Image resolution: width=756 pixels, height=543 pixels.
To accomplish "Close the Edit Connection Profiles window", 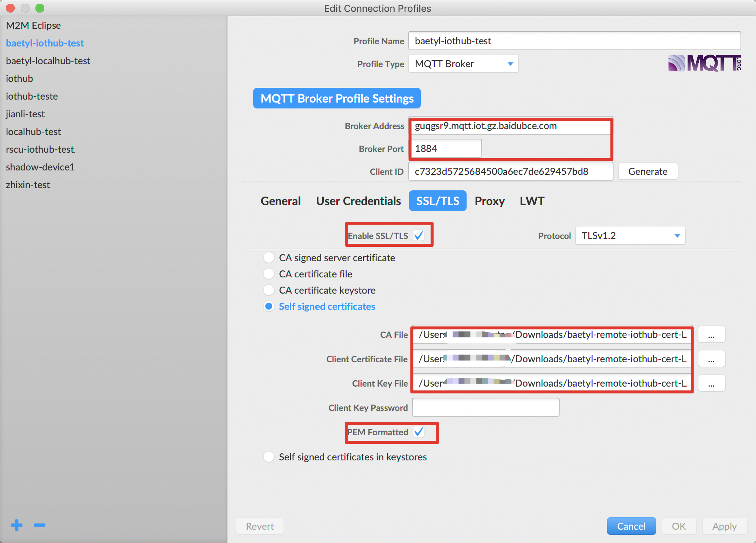I will pyautogui.click(x=11, y=8).
